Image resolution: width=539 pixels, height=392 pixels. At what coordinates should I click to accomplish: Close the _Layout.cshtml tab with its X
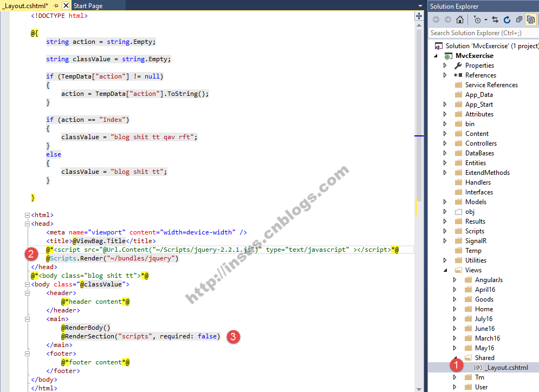[x=66, y=5]
